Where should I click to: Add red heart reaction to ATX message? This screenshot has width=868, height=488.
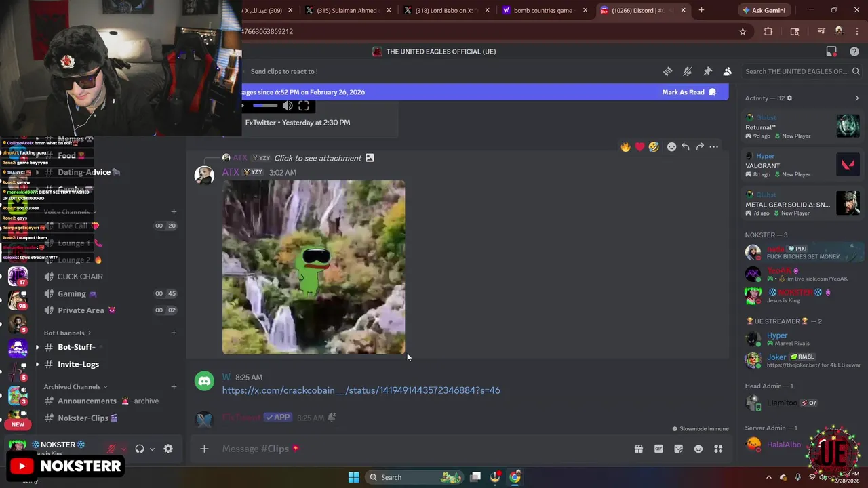click(639, 146)
